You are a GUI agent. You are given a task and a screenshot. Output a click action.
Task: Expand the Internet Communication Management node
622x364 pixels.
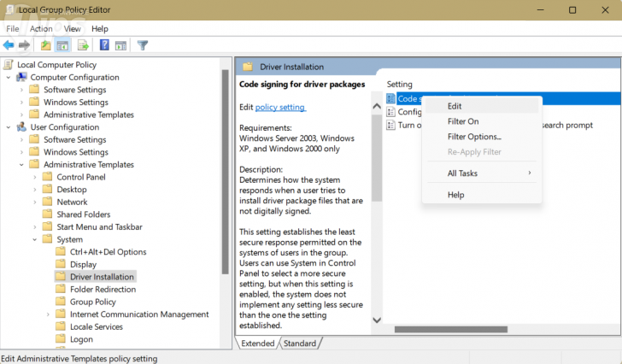click(48, 314)
